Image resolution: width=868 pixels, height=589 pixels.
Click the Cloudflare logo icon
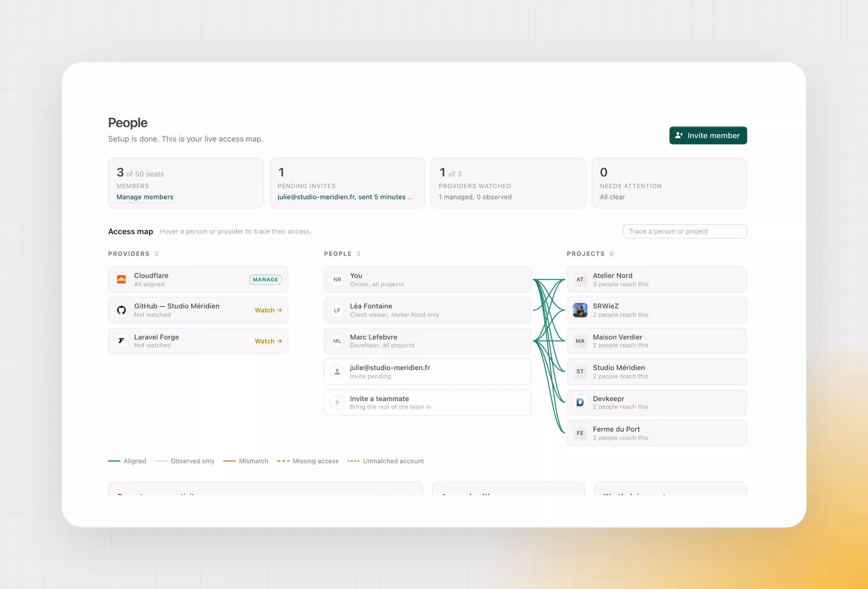121,279
